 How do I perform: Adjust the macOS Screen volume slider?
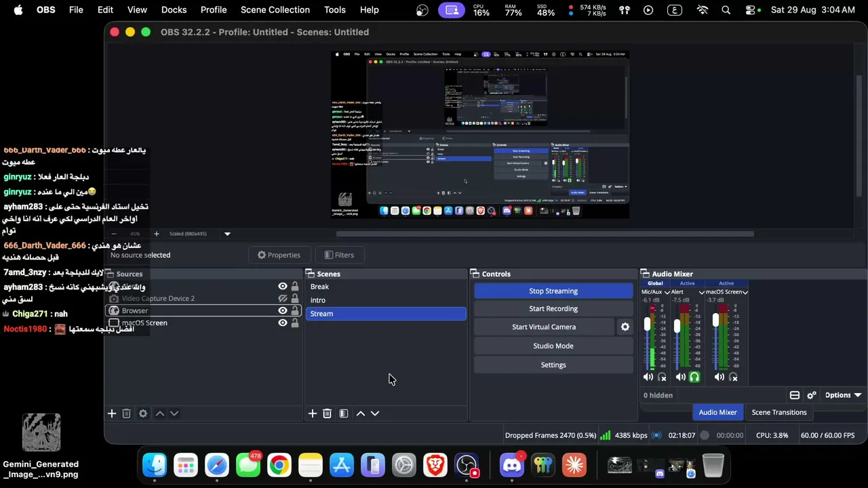(x=715, y=321)
